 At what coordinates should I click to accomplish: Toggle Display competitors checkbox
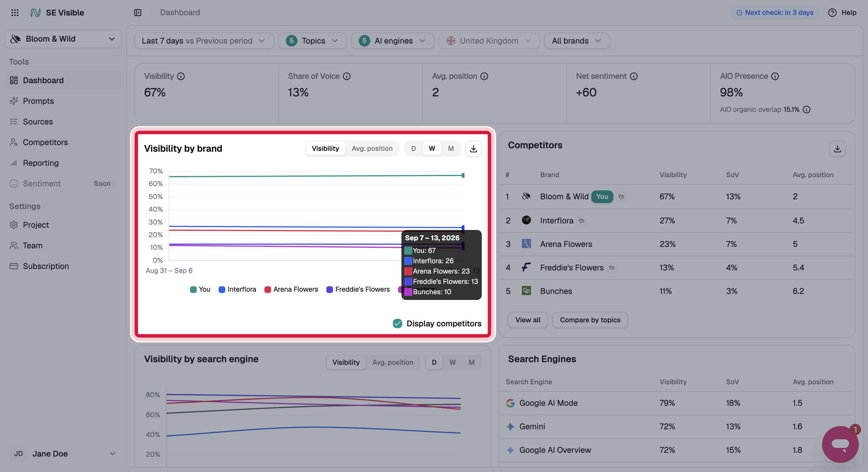click(x=397, y=323)
